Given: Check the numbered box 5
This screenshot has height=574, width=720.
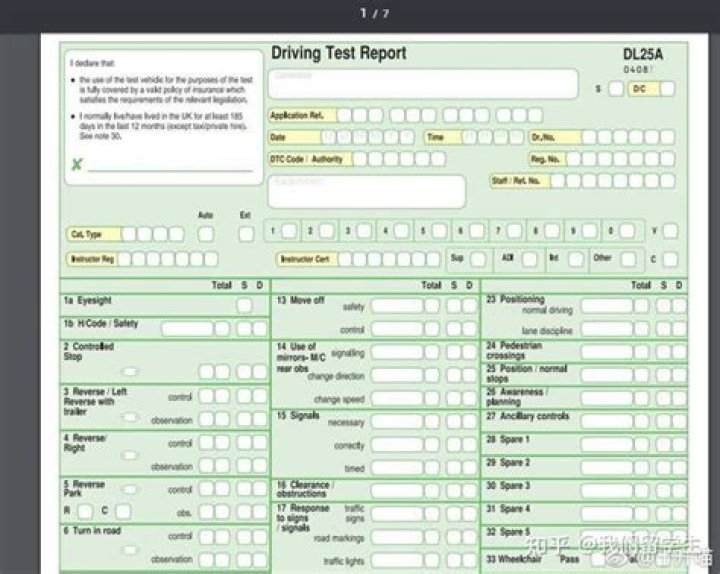Looking at the screenshot, I should pos(439,231).
